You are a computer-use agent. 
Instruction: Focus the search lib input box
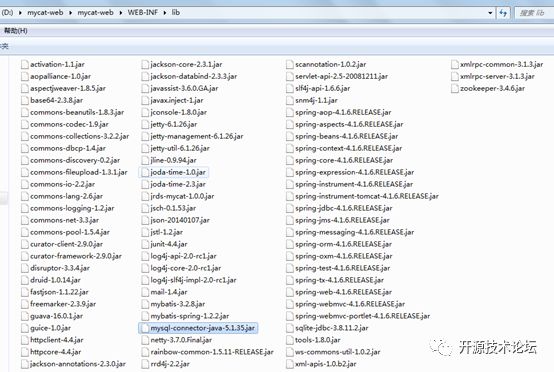pyautogui.click(x=534, y=13)
